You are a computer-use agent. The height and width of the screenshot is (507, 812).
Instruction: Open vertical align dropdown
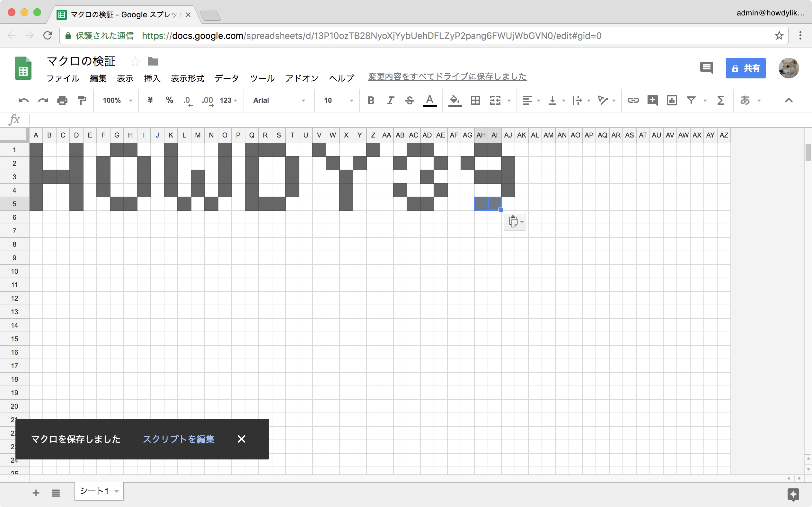(x=556, y=100)
